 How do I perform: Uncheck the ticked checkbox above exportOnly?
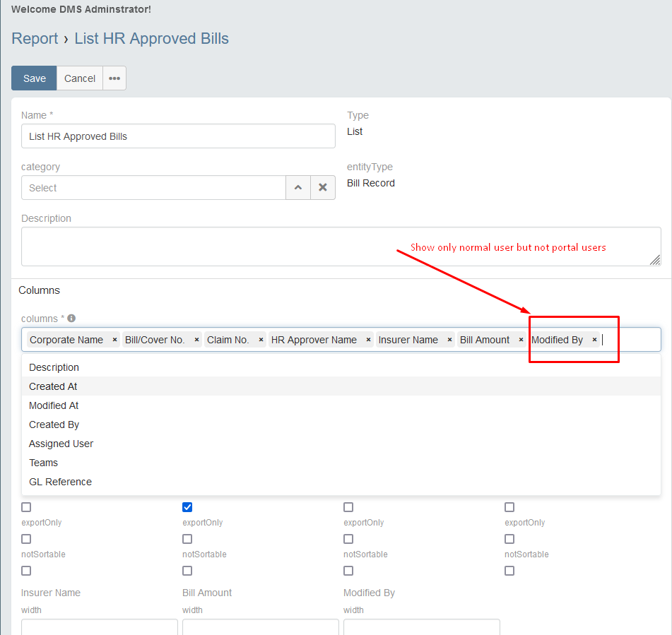point(187,507)
